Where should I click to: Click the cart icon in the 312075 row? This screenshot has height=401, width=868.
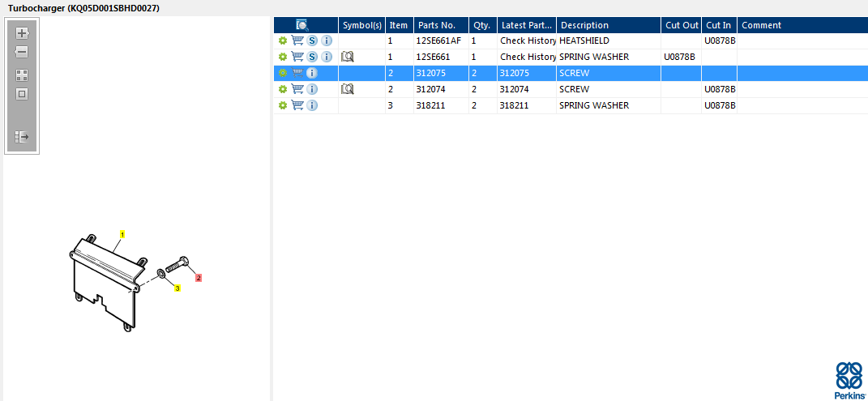[x=297, y=72]
